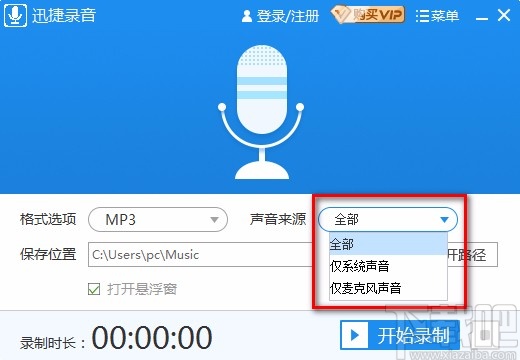
Task: Click the large microphone graphic
Action: pos(261,112)
